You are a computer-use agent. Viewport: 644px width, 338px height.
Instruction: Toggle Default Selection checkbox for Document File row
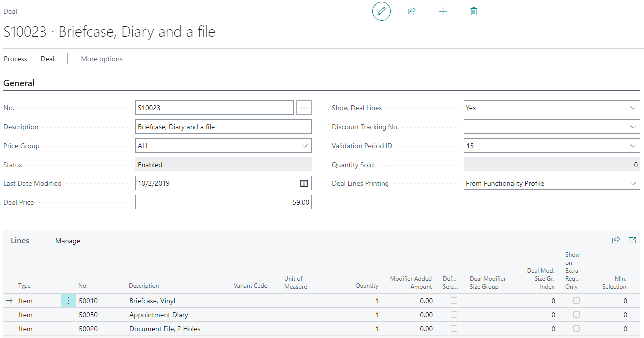click(x=454, y=329)
